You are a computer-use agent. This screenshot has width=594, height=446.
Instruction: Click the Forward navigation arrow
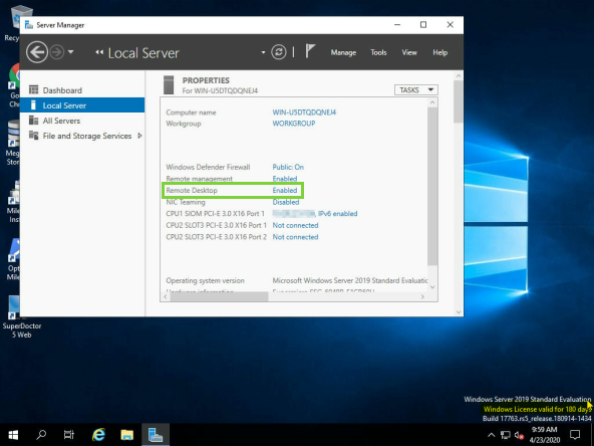[57, 52]
